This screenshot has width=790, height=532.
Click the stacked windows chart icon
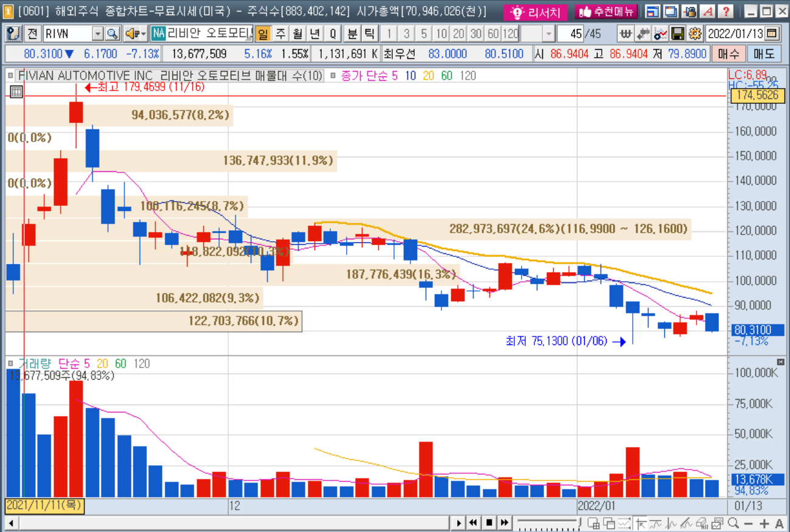[609, 523]
